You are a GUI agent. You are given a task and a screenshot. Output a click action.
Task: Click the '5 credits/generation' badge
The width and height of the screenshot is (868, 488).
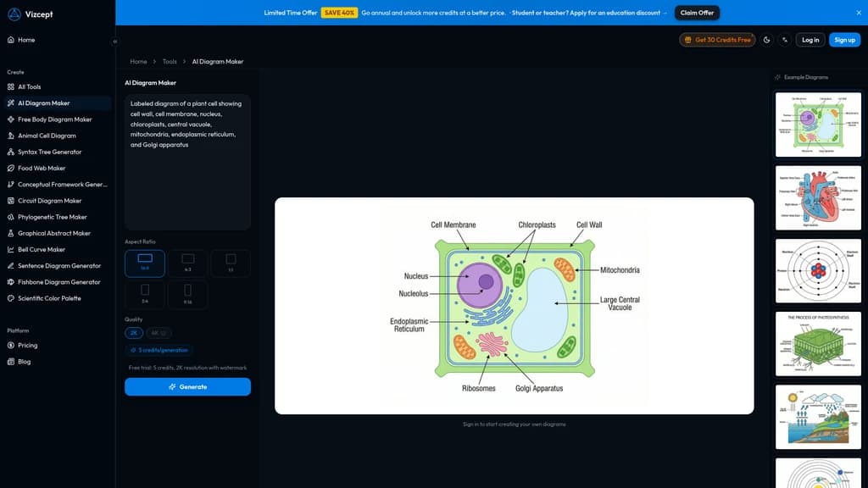pos(159,350)
